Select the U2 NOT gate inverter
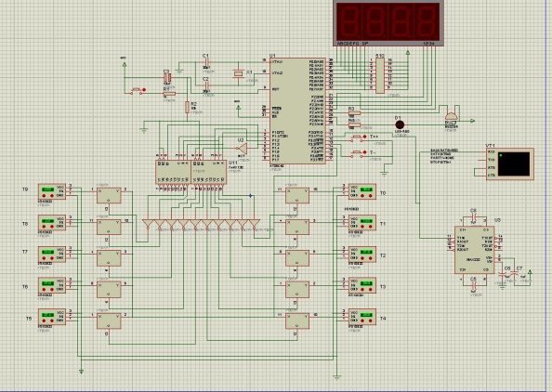This screenshot has height=392, width=552. click(x=242, y=148)
